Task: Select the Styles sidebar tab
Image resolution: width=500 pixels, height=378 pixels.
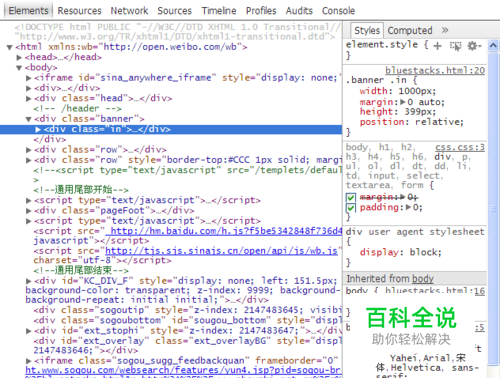Action: (x=367, y=30)
